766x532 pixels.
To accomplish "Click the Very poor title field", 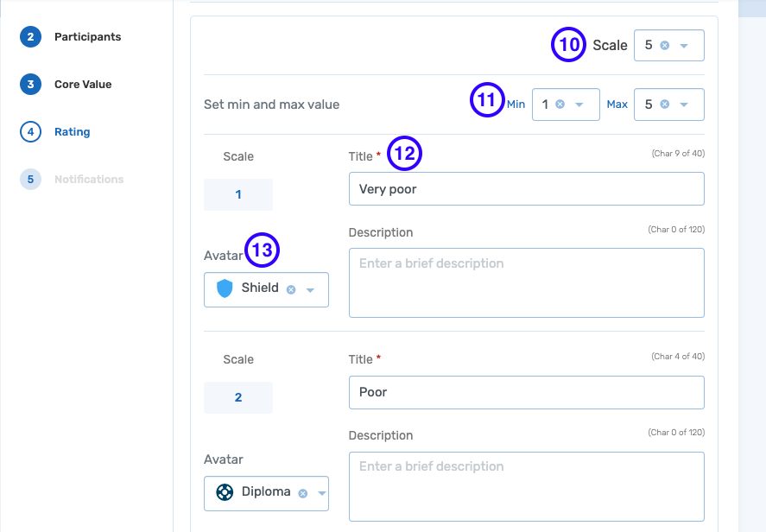I will (x=527, y=188).
